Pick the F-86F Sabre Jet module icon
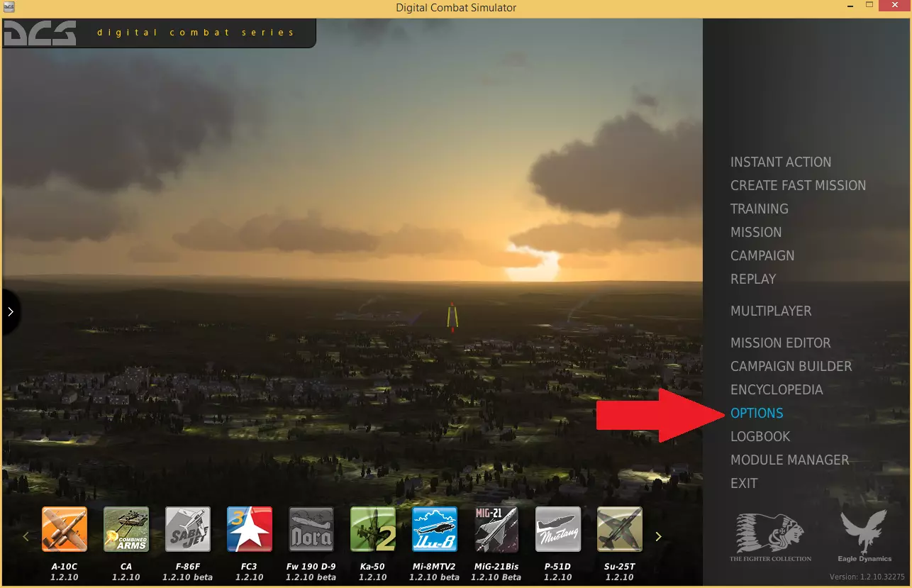 [x=188, y=529]
